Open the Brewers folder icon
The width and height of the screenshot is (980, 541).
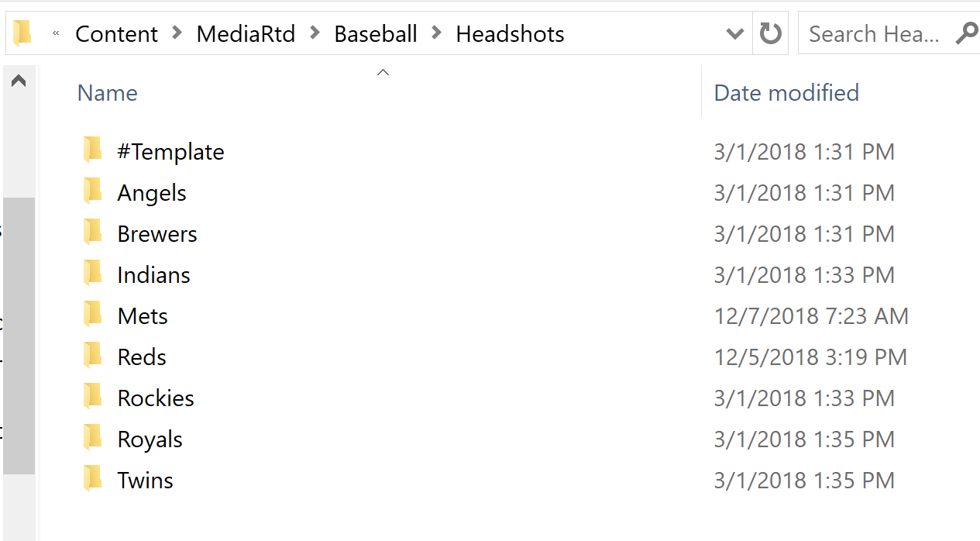[92, 232]
